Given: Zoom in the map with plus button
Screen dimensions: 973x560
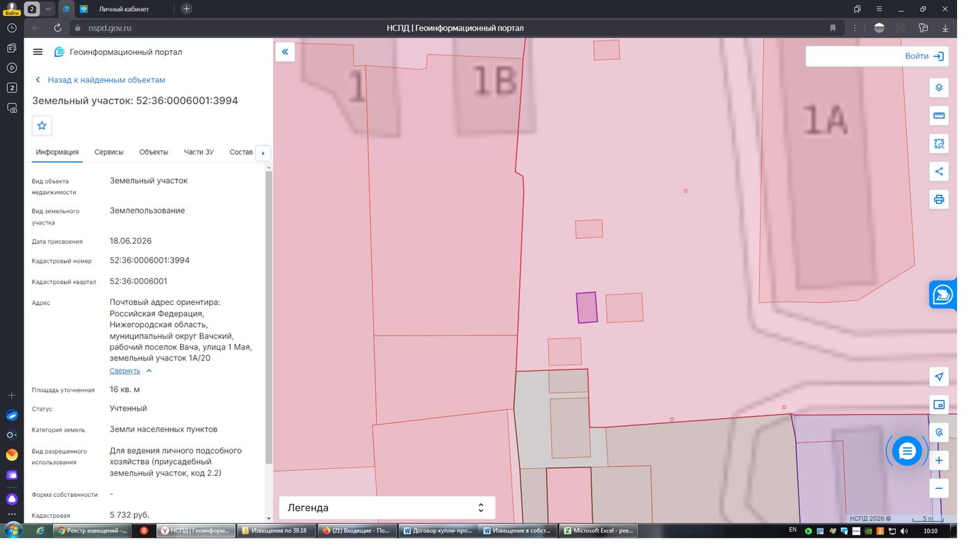Looking at the screenshot, I should click(x=939, y=461).
